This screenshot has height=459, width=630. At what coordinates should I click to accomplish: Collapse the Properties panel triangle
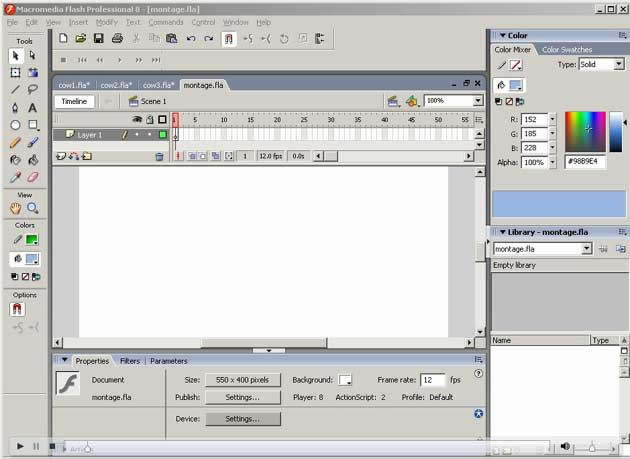(x=64, y=360)
